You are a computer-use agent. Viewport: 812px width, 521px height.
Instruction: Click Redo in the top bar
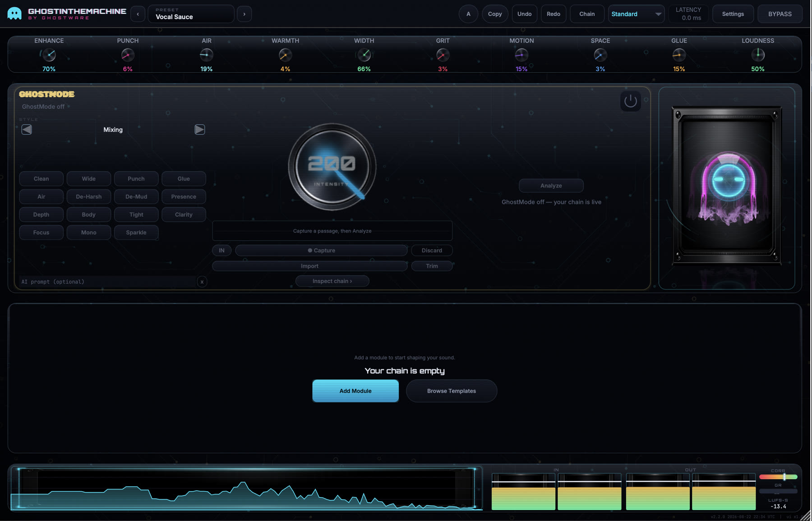[x=554, y=14]
